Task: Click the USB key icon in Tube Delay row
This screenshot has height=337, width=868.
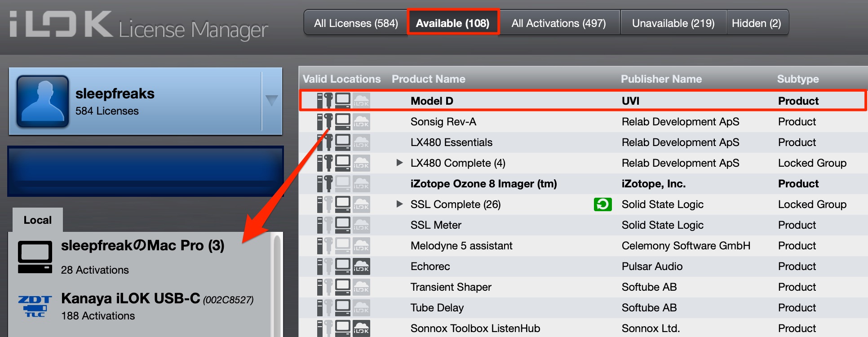Action: [x=328, y=307]
